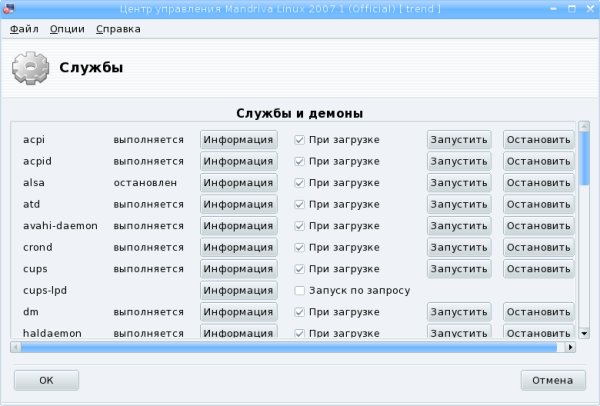Image resolution: width=600 pixels, height=406 pixels.
Task: Toggle При загрузке checkbox for alsa
Action: [x=300, y=183]
